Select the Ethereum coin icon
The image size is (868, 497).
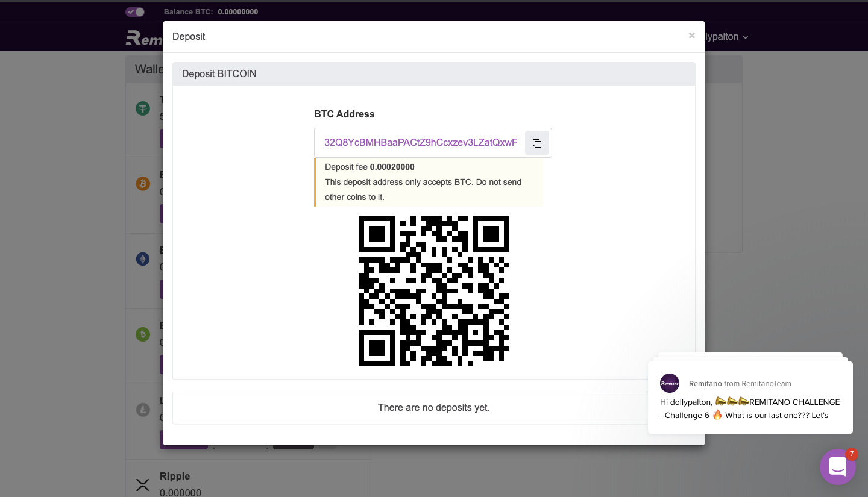[143, 258]
